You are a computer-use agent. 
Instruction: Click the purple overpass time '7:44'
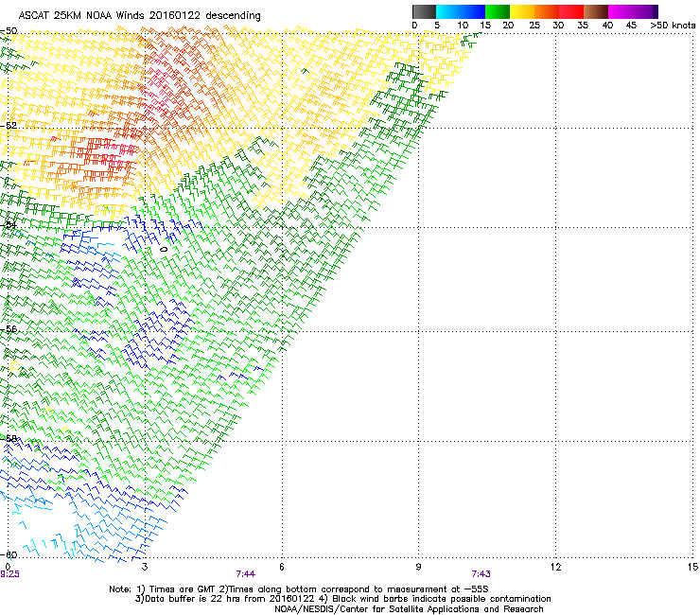246,574
